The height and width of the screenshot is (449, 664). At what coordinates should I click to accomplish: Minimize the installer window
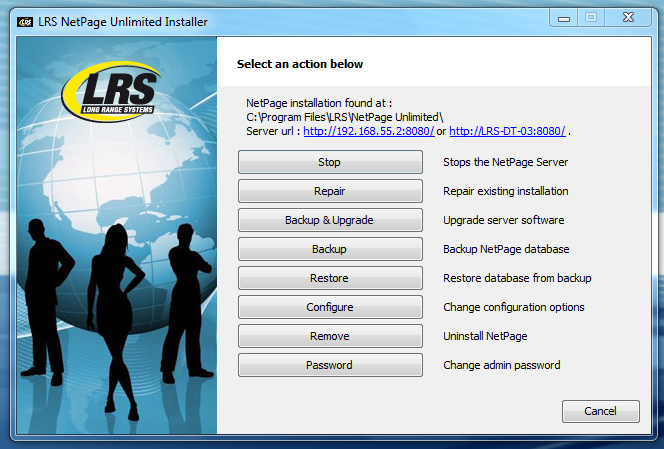point(564,18)
